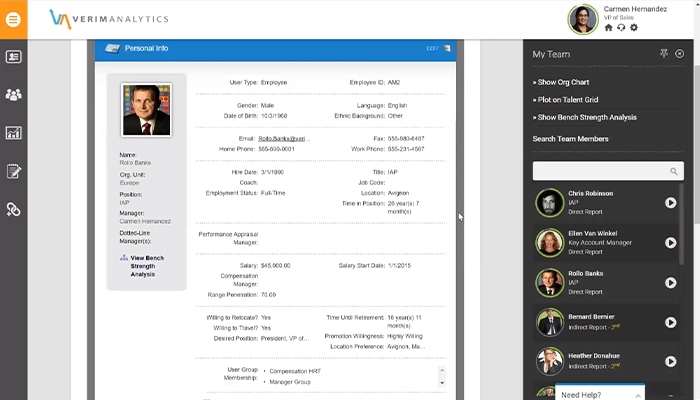The height and width of the screenshot is (400, 700).
Task: Open the arrow button next to Ellen Van Winkel
Action: 670,242
